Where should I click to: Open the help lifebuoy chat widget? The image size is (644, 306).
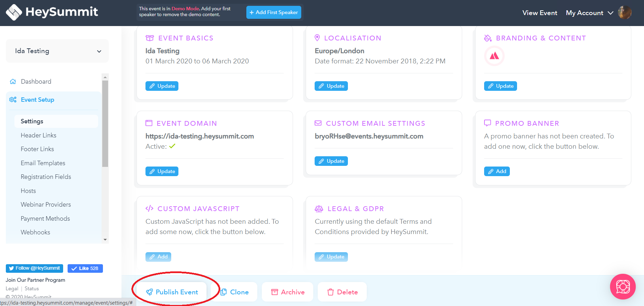click(x=623, y=287)
